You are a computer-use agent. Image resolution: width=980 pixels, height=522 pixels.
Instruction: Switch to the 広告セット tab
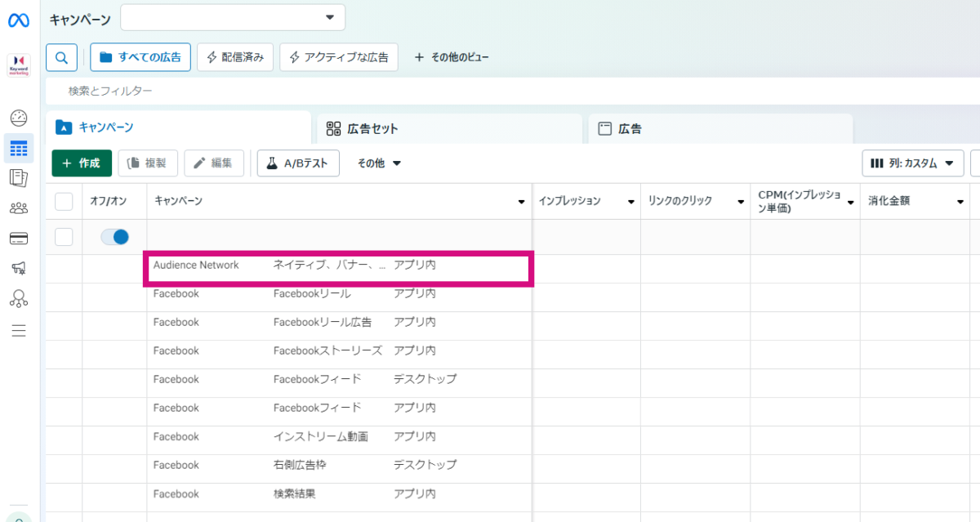click(450, 128)
